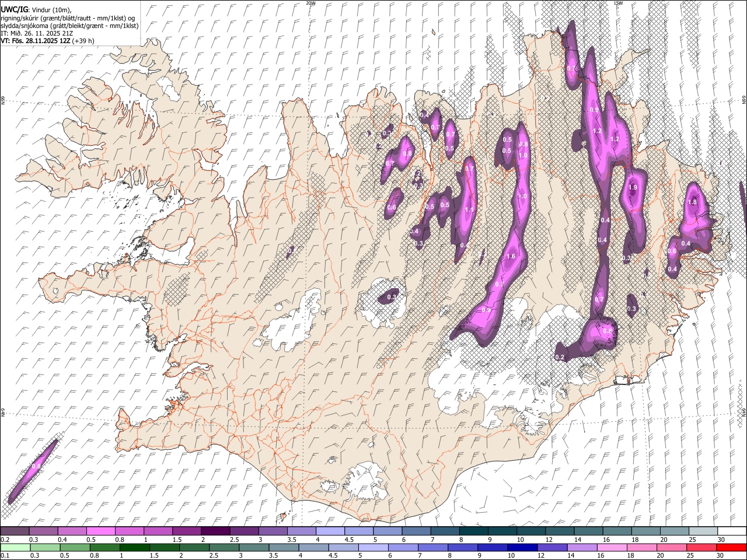747x560 pixels.
Task: Click the light lavender 4–4.5 snow legend swatch
Action: [x=331, y=531]
